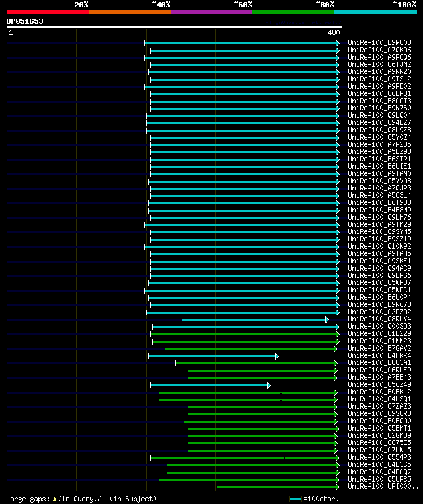Click the label UniRef100_A9TSL2

[x=379, y=79]
